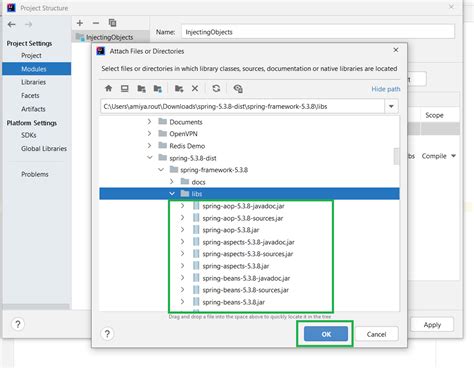Navigate forward in Project Structure

pyautogui.click(x=28, y=24)
